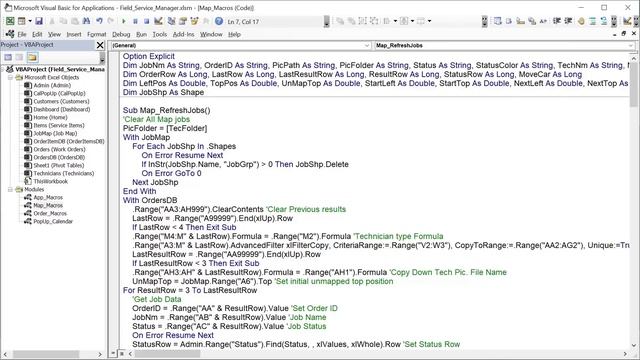This screenshot has width=640, height=360.
Task: Click the Quick Info icon
Action: click(520, 21)
